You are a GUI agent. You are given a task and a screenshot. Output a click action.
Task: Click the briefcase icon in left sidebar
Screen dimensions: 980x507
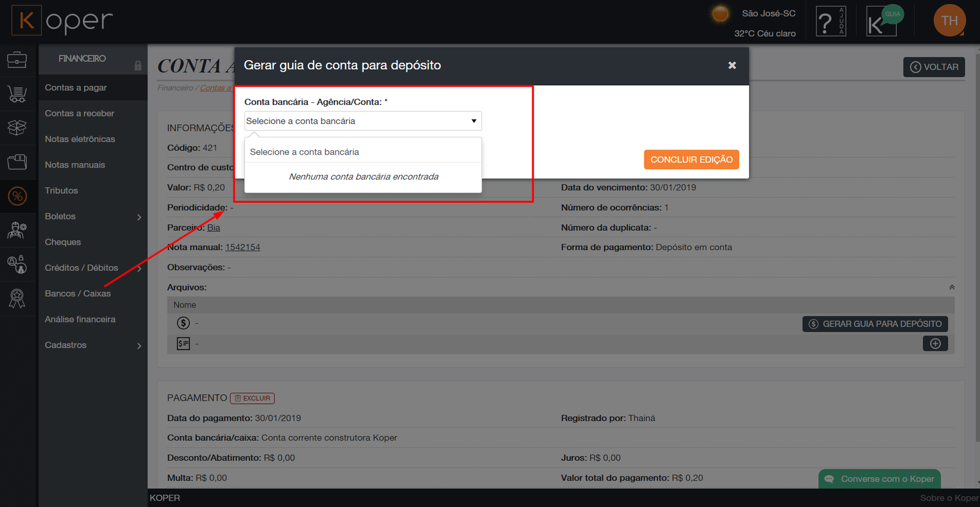pos(17,60)
